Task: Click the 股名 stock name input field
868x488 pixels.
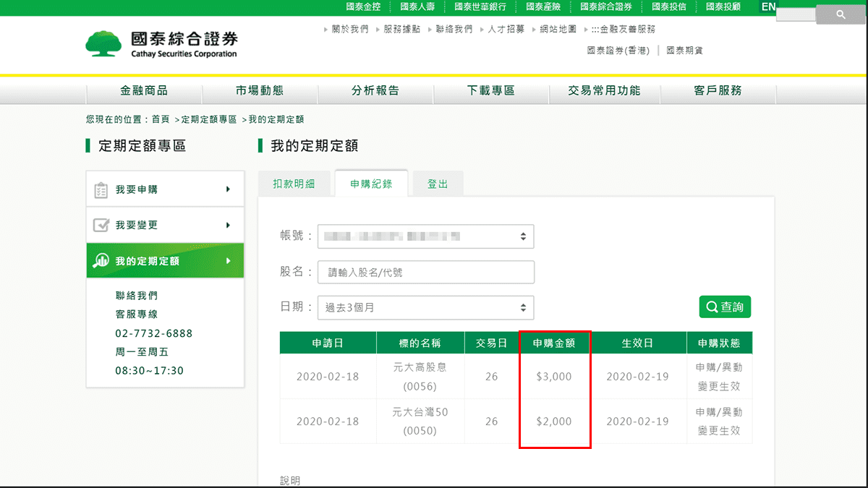Action: point(425,272)
